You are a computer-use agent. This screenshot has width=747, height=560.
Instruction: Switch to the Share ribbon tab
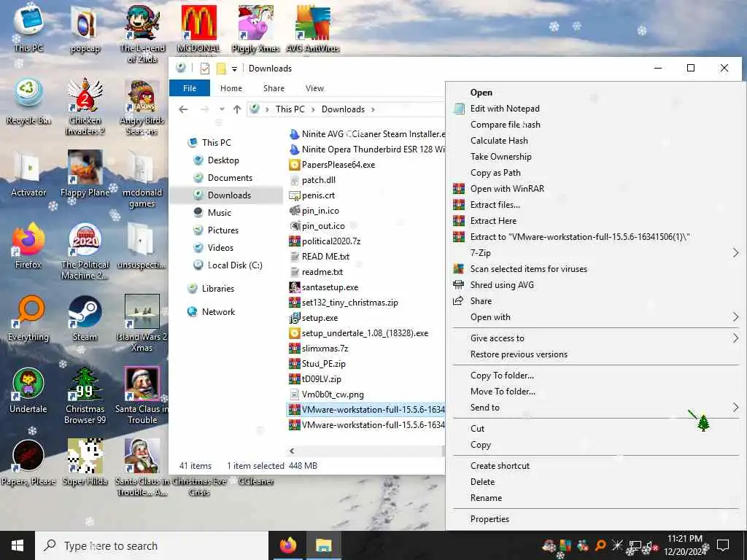(x=274, y=88)
